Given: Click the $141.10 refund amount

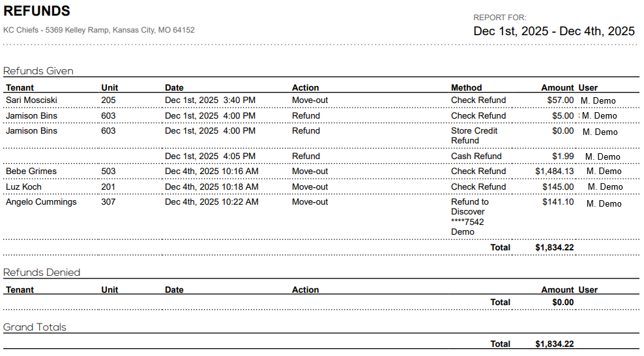Looking at the screenshot, I should tap(558, 202).
